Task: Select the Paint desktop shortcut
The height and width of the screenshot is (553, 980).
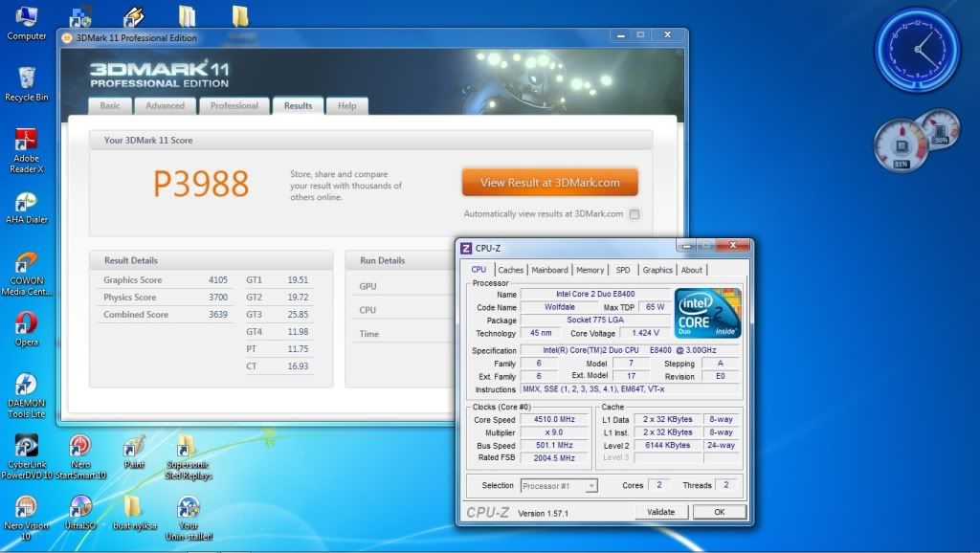Action: [134, 452]
